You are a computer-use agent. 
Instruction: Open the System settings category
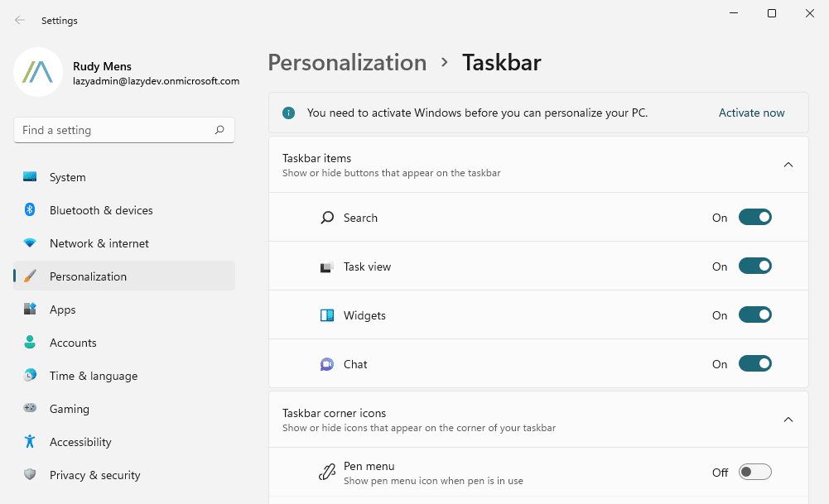click(124, 177)
